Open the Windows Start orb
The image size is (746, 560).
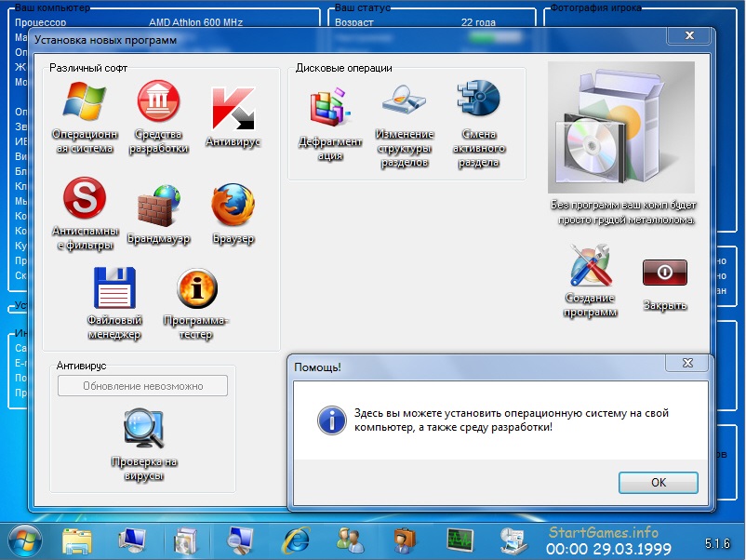point(24,539)
